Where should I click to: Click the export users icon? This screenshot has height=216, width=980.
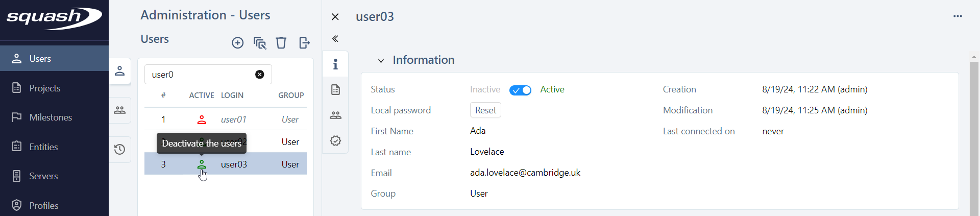point(304,43)
